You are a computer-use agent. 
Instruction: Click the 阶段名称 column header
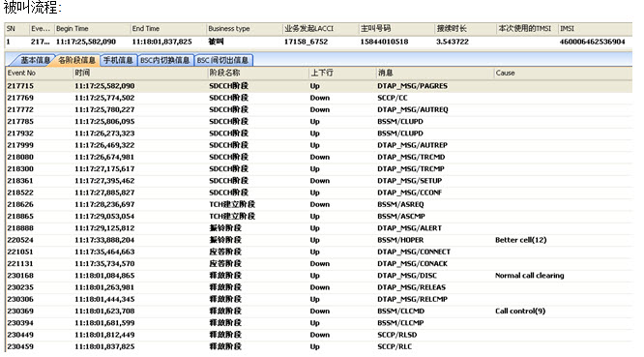[x=258, y=73]
